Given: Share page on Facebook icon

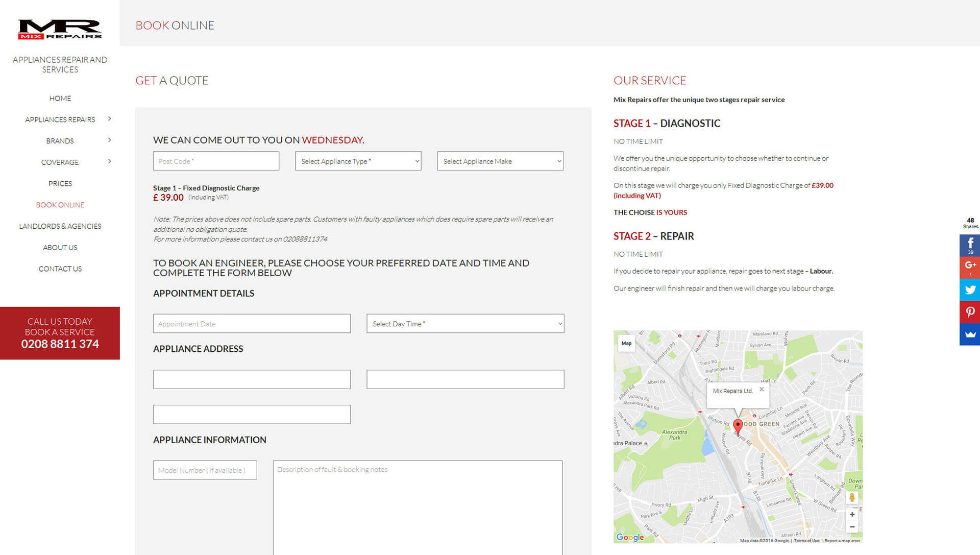Looking at the screenshot, I should click(970, 245).
